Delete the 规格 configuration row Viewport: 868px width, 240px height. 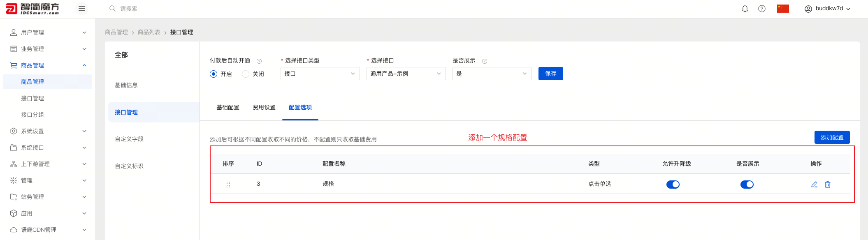(x=828, y=185)
